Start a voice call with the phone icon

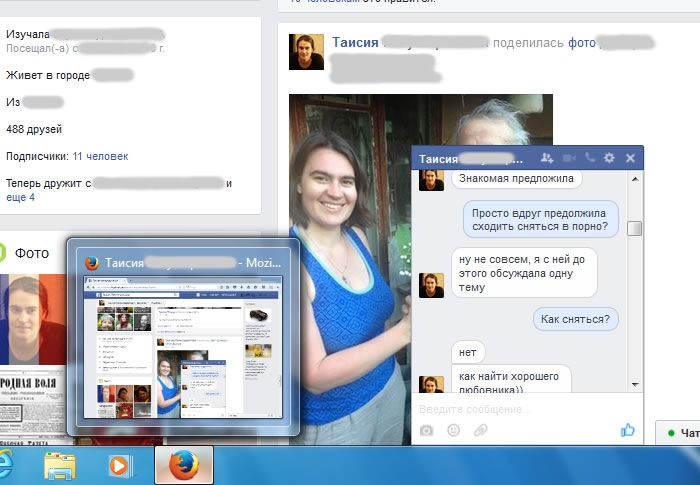[590, 158]
